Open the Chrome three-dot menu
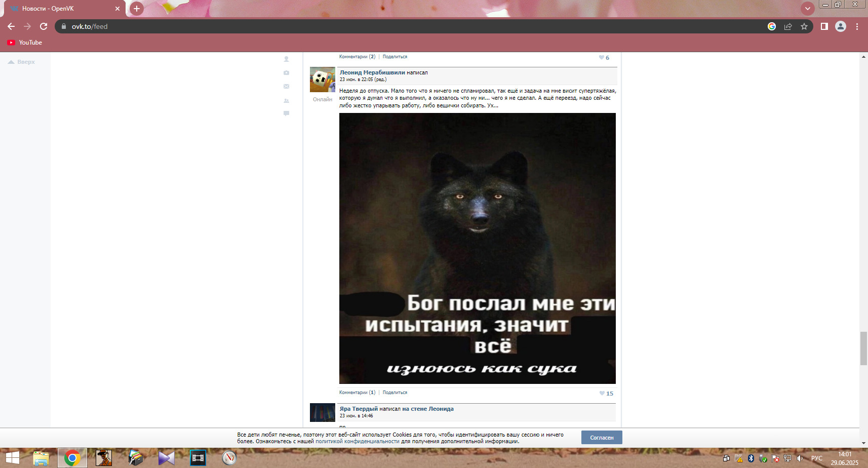868x468 pixels. pos(857,26)
